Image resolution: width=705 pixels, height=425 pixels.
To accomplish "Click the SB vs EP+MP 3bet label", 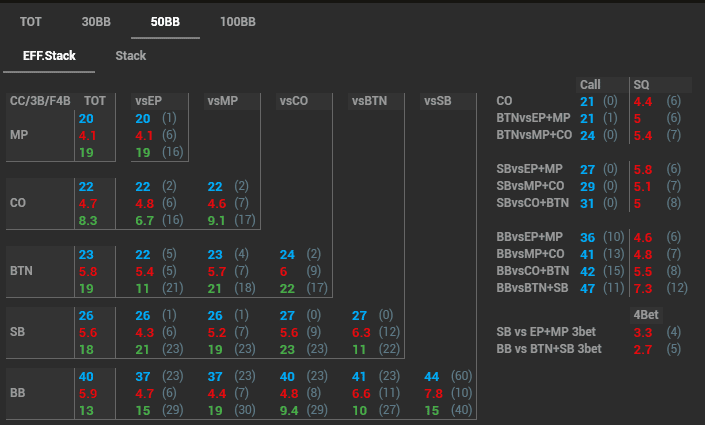I will tap(549, 331).
